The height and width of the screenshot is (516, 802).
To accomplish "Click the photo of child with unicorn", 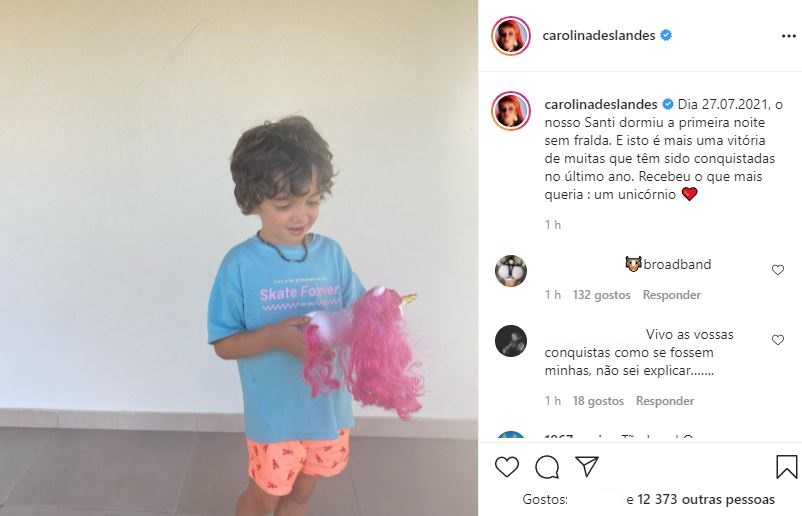I will [239, 258].
